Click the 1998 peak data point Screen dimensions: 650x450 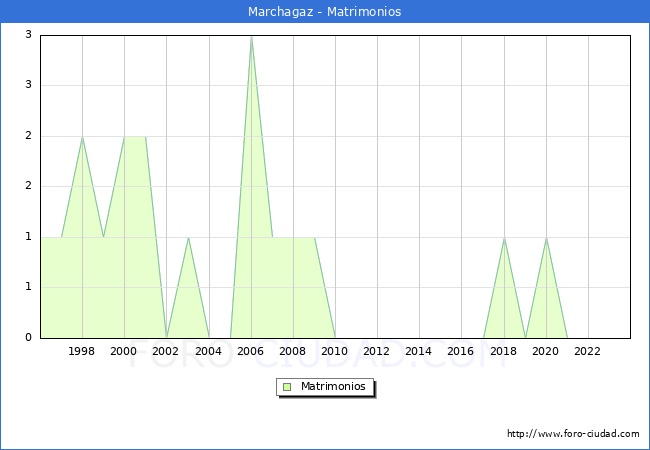pos(82,137)
